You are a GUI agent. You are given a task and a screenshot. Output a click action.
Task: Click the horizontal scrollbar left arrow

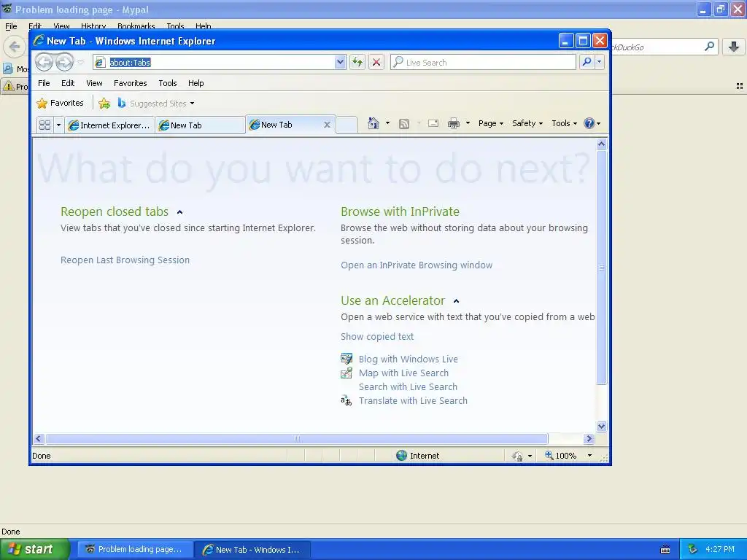tap(39, 438)
